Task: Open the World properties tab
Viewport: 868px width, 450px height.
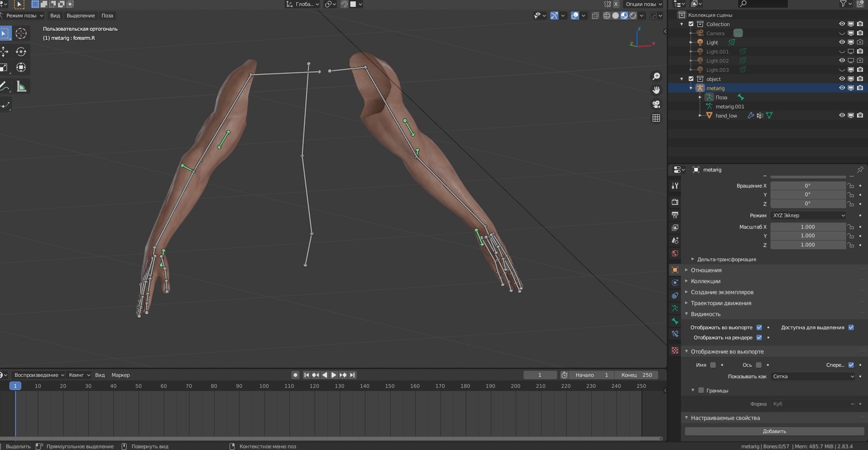Action: pyautogui.click(x=675, y=253)
